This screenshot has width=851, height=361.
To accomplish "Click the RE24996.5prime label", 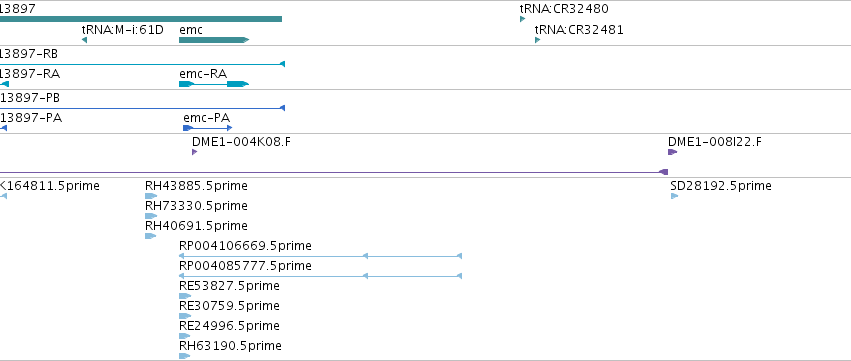I will pyautogui.click(x=229, y=326).
